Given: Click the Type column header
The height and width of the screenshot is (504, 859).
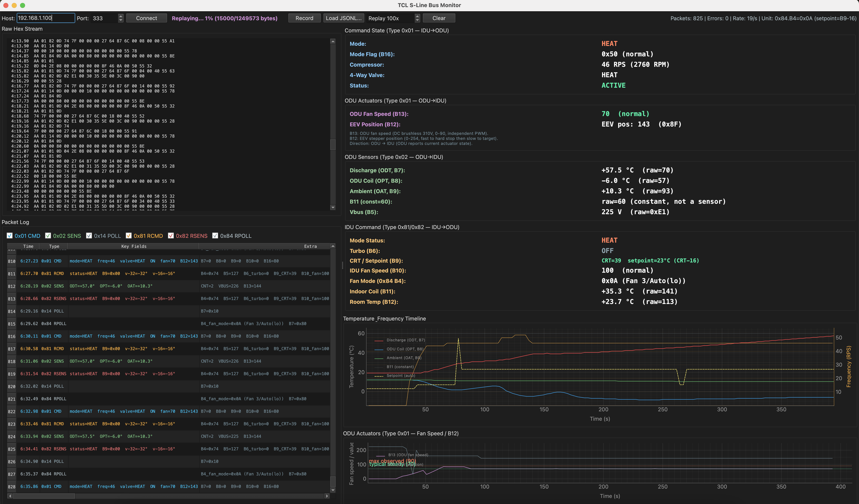Looking at the screenshot, I should [54, 246].
